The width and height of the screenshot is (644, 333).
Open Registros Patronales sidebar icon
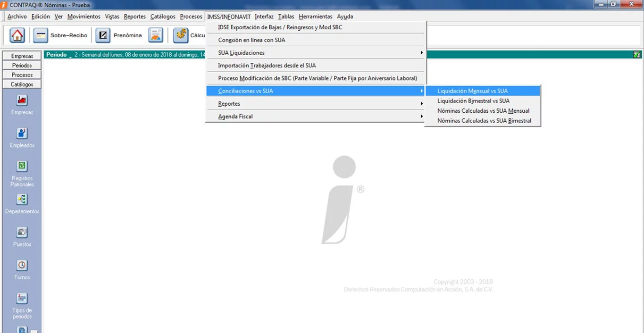(22, 166)
